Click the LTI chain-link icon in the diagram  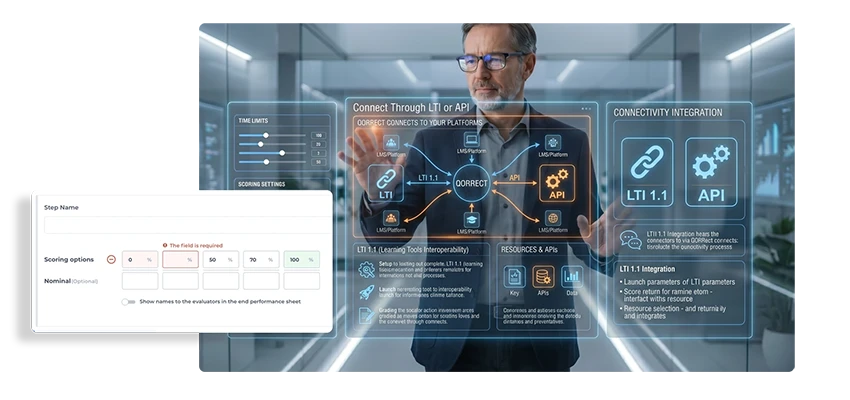click(x=386, y=183)
